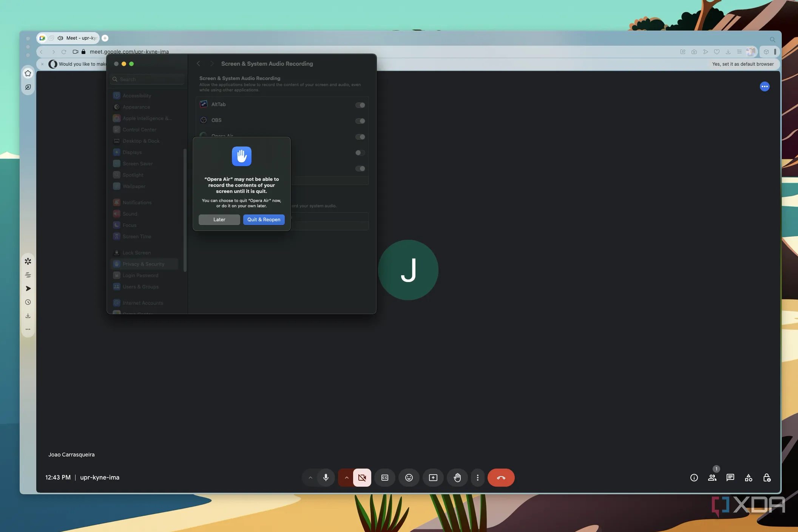Select Screen Time in Settings sidebar

click(145, 237)
